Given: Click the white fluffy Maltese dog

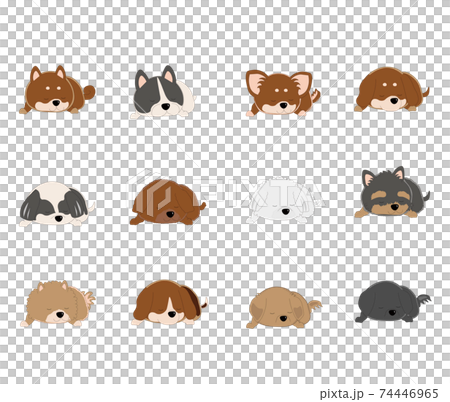Looking at the screenshot, I should pyautogui.click(x=283, y=204).
